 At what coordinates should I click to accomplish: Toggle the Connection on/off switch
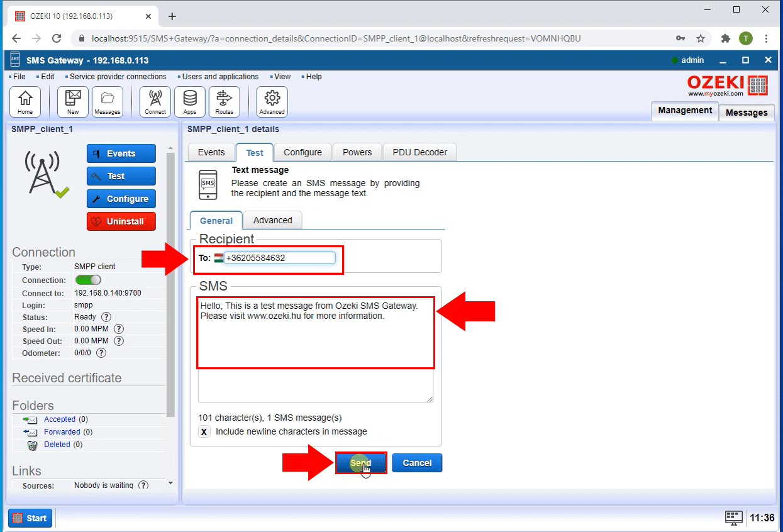pos(87,280)
